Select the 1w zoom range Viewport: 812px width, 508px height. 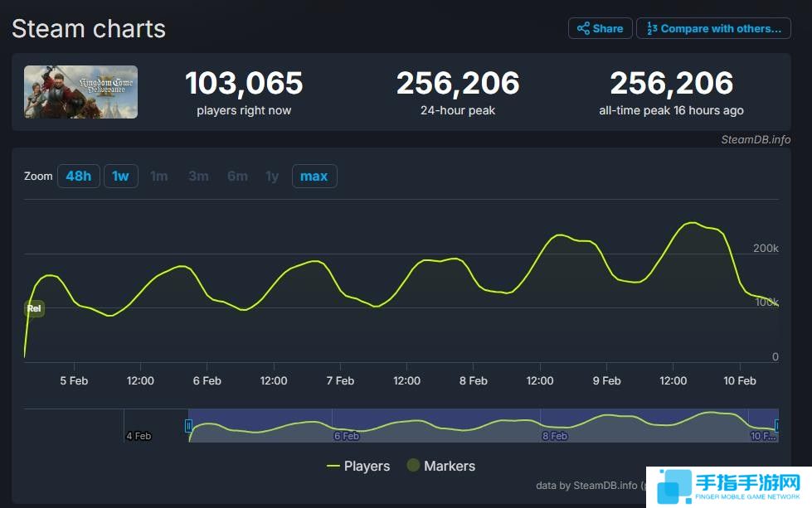click(120, 176)
